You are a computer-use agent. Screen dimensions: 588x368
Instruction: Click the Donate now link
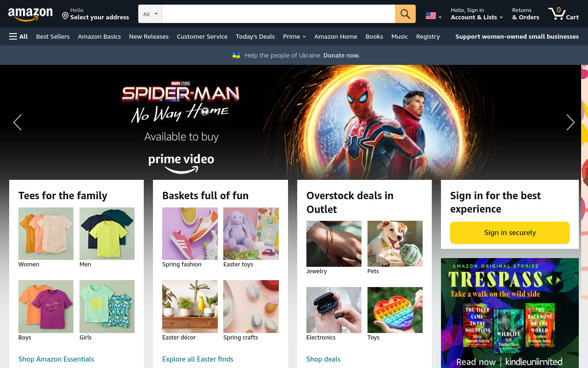click(341, 55)
